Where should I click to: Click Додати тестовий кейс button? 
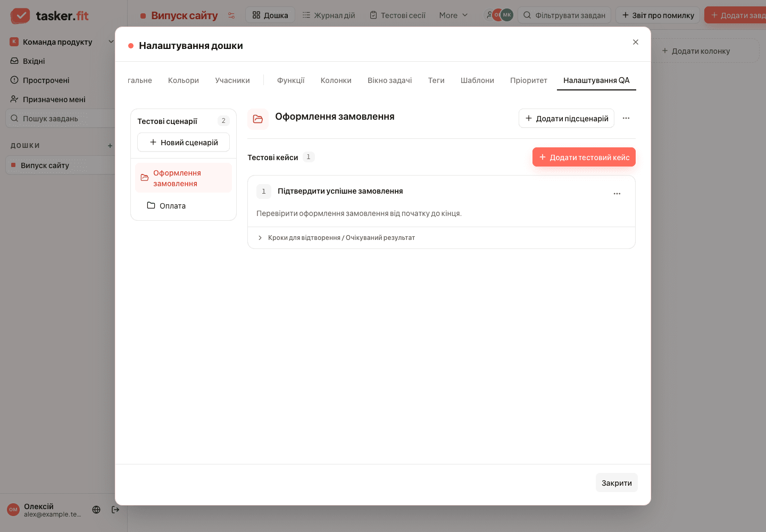[x=584, y=157]
